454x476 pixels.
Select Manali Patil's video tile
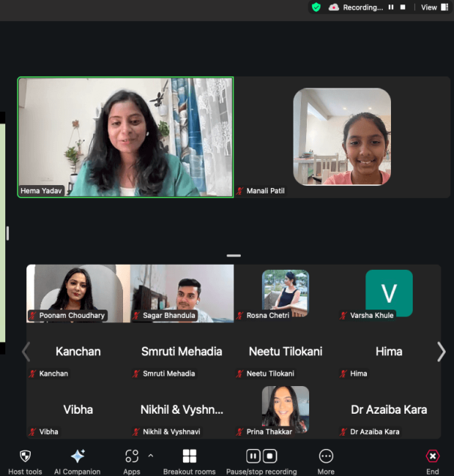tap(342, 137)
